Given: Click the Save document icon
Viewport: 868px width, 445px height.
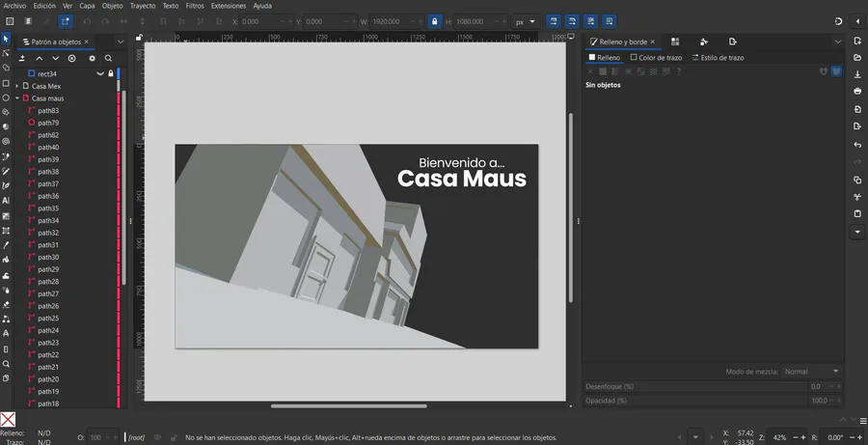Looking at the screenshot, I should [857, 74].
